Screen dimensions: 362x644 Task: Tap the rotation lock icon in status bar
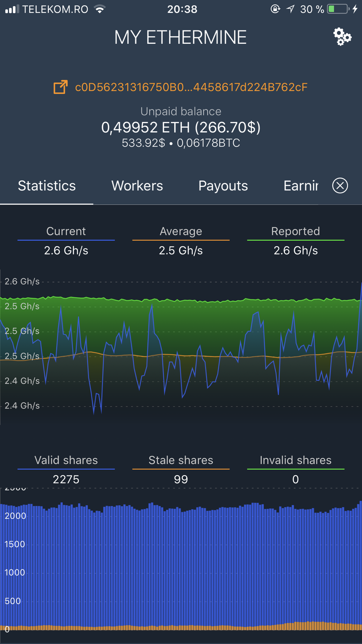click(x=275, y=9)
